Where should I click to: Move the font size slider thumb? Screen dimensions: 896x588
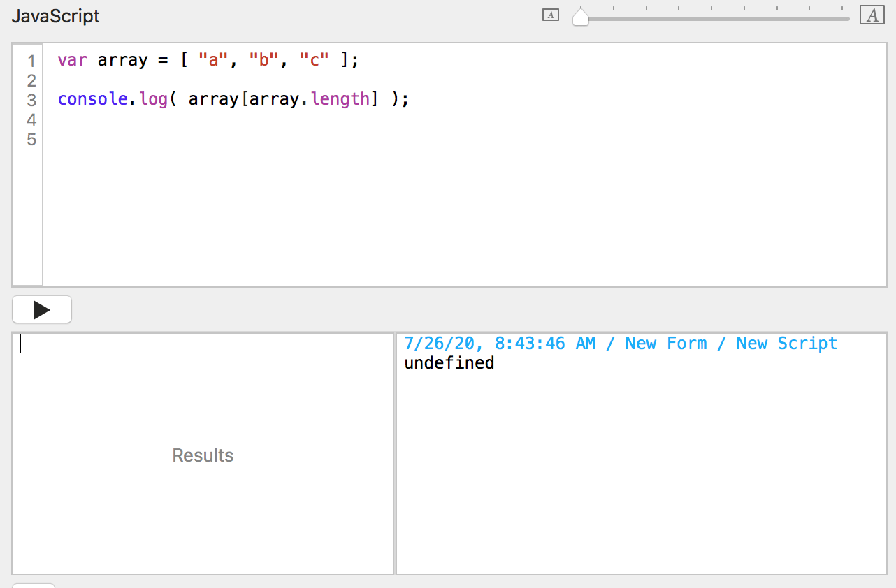(580, 17)
